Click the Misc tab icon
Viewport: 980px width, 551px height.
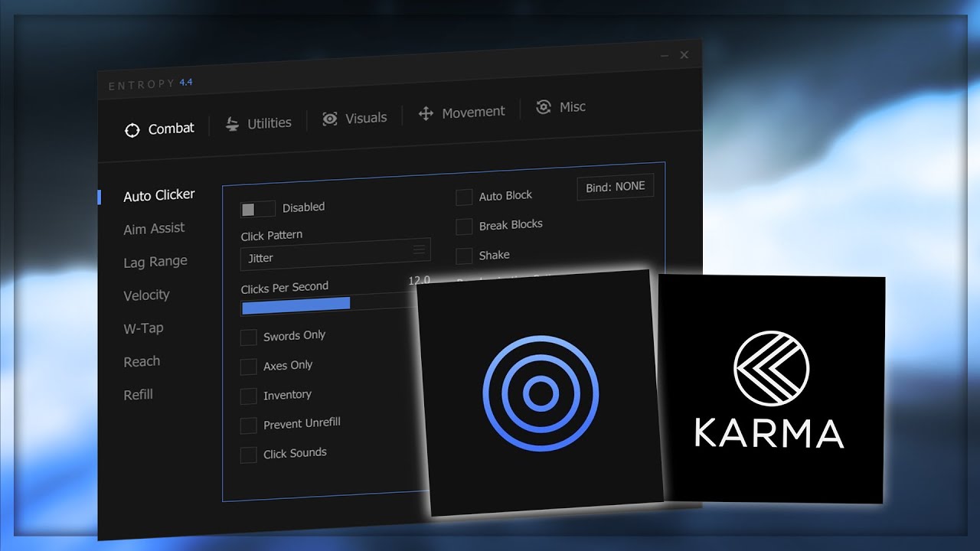coord(544,107)
